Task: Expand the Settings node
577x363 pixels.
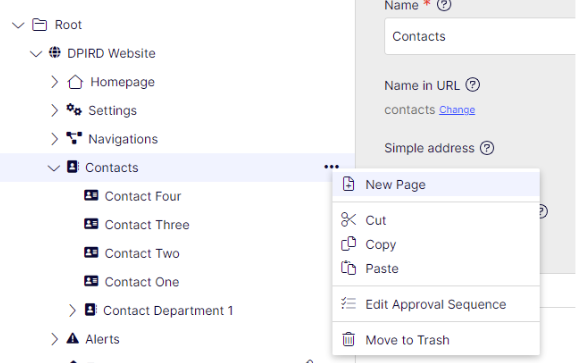Action: [54, 110]
